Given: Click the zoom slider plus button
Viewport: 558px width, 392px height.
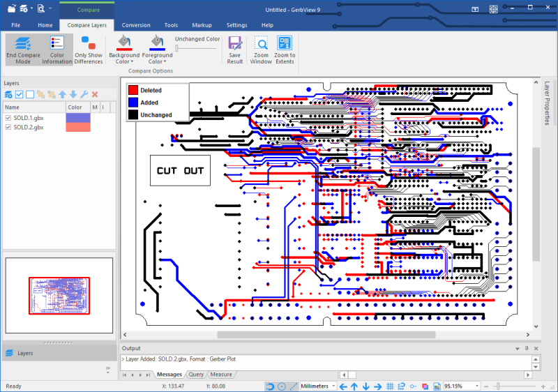Looking at the screenshot, I should tap(543, 386).
